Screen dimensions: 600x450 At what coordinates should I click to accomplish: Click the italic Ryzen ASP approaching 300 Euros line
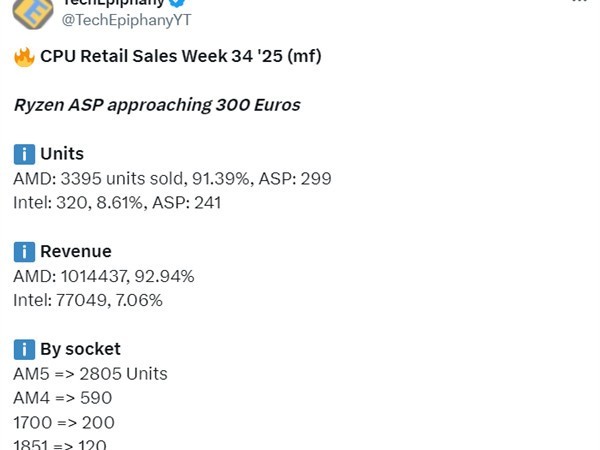(x=156, y=105)
